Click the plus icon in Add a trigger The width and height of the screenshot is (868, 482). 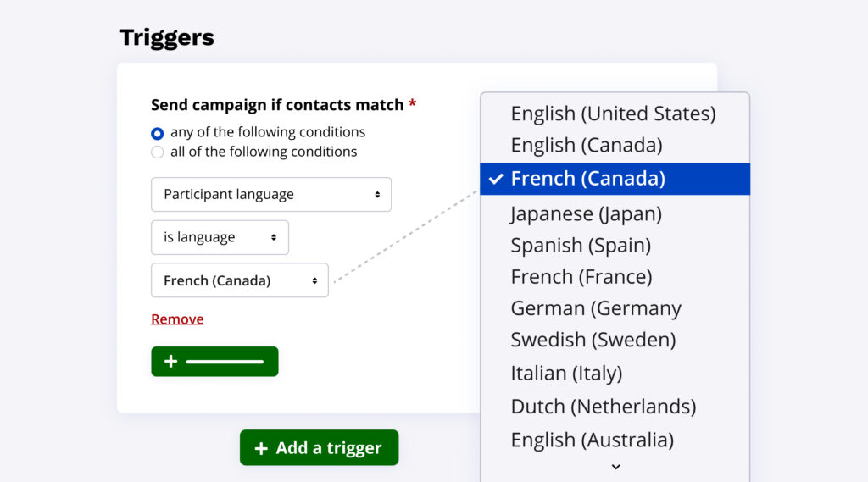261,448
